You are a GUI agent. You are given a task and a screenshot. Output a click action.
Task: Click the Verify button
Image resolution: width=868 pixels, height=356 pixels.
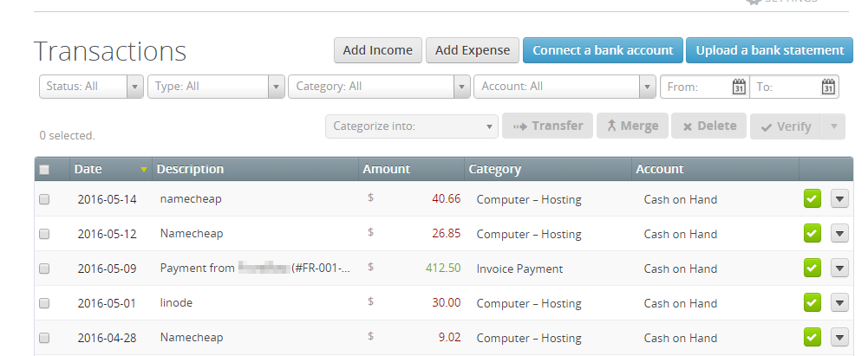pos(786,126)
